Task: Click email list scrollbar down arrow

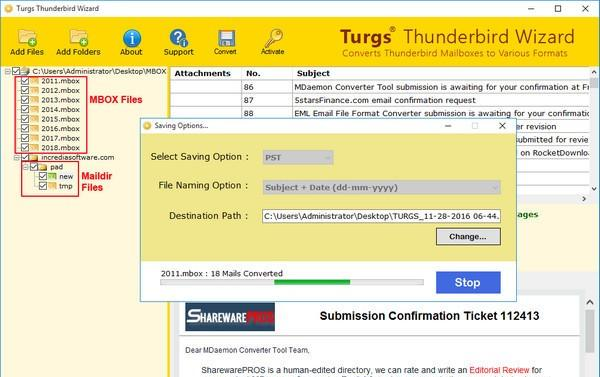Action: 594,189
